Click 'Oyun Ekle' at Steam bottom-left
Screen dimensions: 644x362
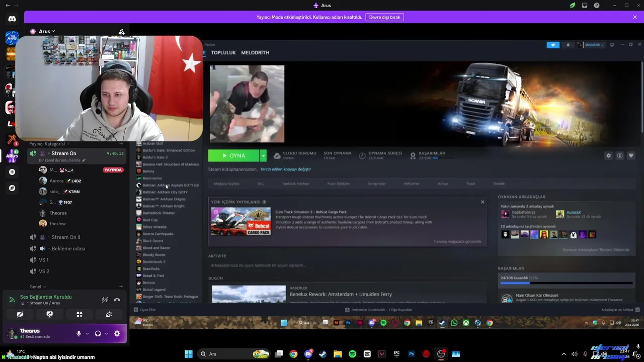pyautogui.click(x=145, y=310)
